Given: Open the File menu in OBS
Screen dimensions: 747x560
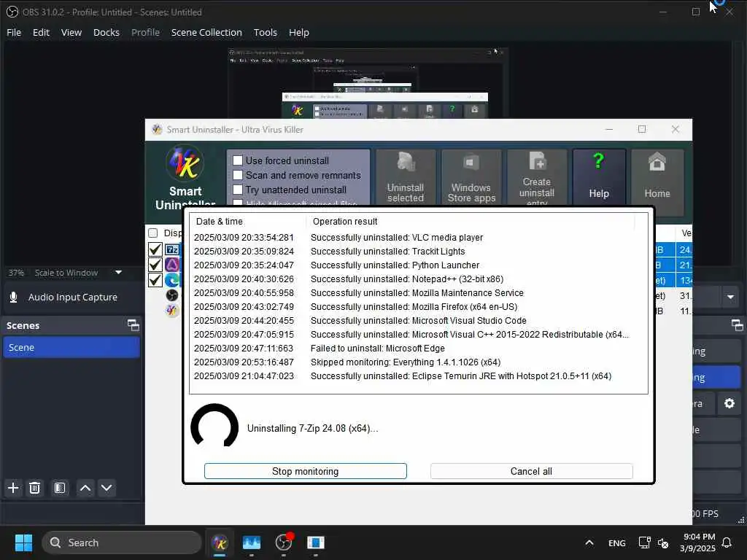Looking at the screenshot, I should [x=14, y=32].
